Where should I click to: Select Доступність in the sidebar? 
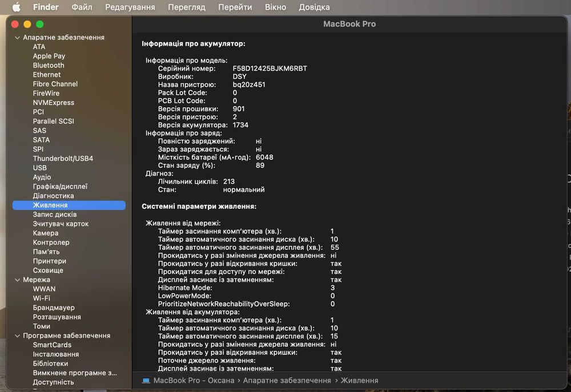pos(53,382)
